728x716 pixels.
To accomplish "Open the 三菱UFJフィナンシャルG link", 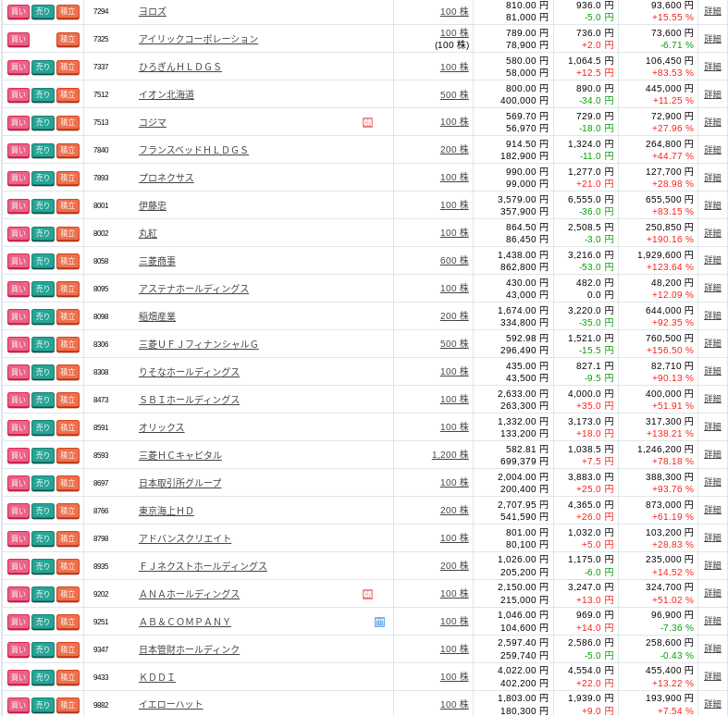I will [x=198, y=344].
